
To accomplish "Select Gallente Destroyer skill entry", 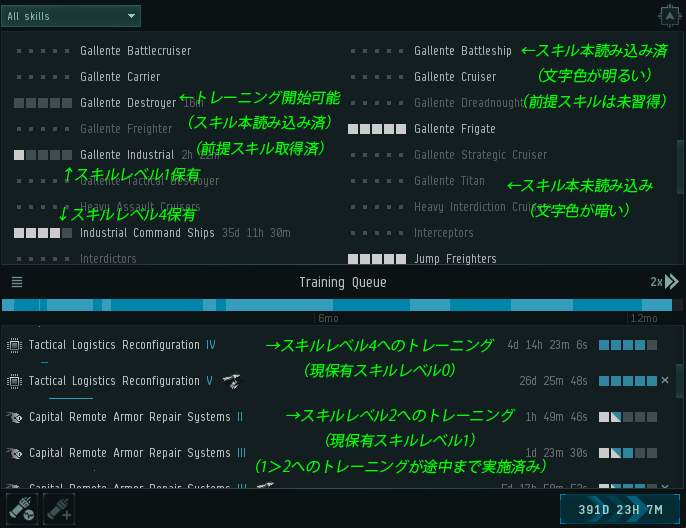I will (x=128, y=103).
